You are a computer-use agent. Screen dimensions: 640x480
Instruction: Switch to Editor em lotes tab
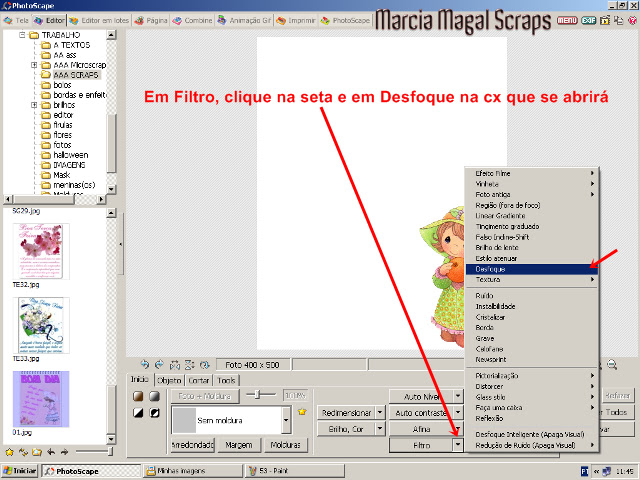(99, 20)
